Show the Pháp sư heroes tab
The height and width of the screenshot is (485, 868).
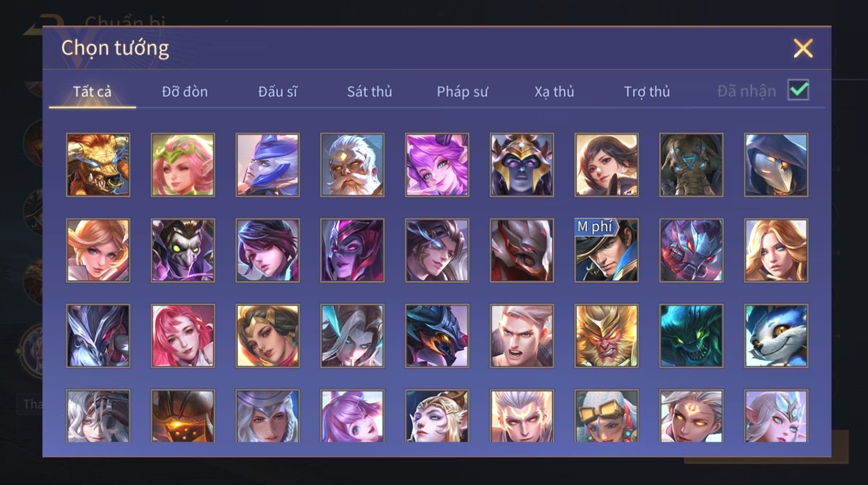(x=462, y=91)
